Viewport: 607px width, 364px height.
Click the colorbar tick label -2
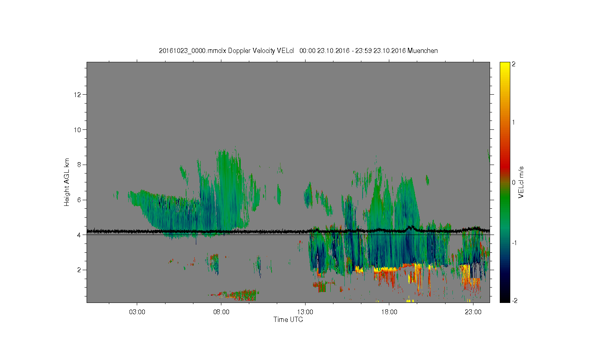(x=514, y=301)
